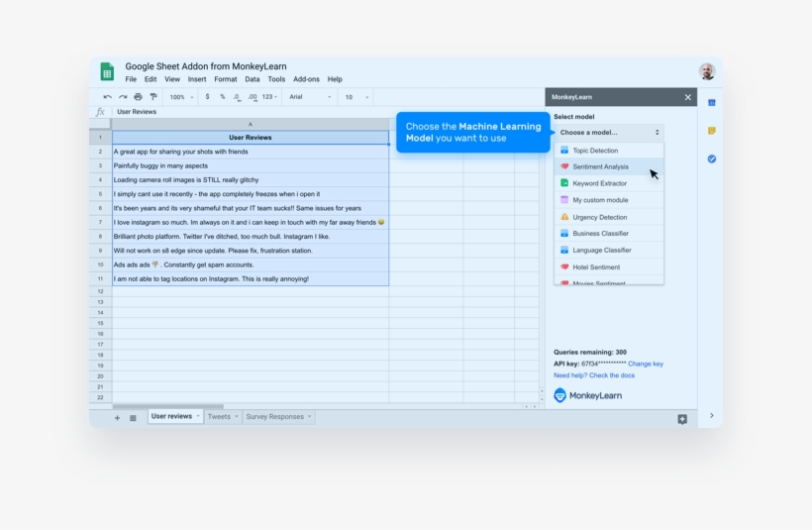
Task: Open the all sheets list icon
Action: 133,418
